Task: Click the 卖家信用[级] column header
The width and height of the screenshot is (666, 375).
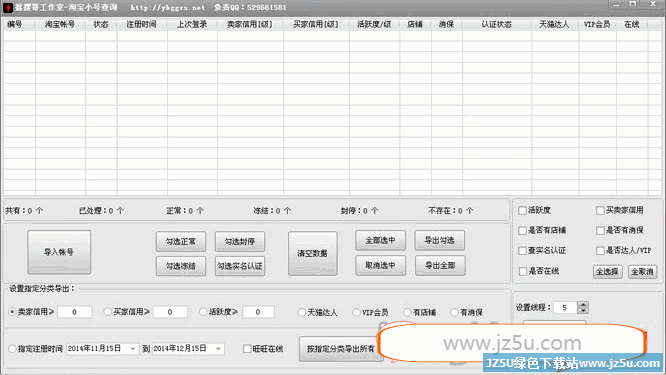Action: point(250,24)
